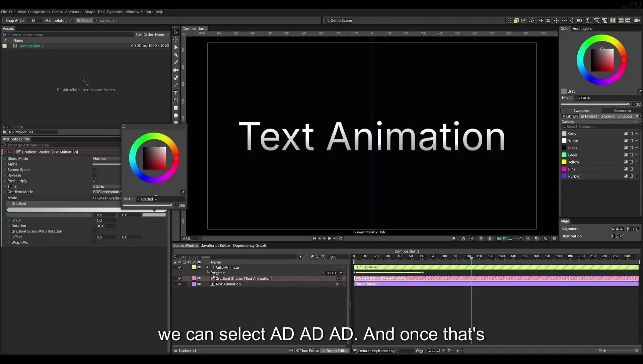Click the eyedropper next to Gray in Color panel
This screenshot has width=643, height=364.
click(x=640, y=91)
